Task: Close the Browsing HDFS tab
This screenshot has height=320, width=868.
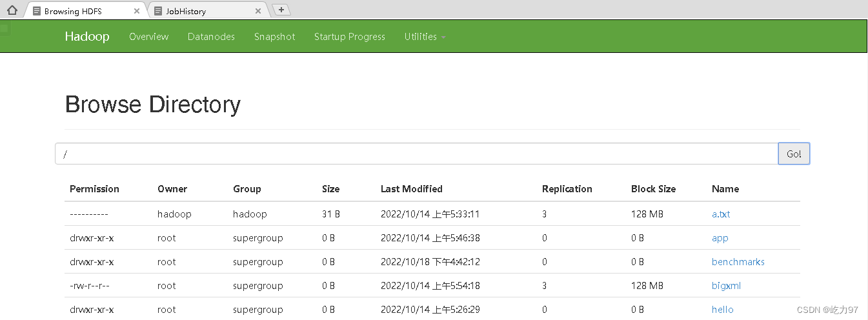Action: [x=137, y=11]
